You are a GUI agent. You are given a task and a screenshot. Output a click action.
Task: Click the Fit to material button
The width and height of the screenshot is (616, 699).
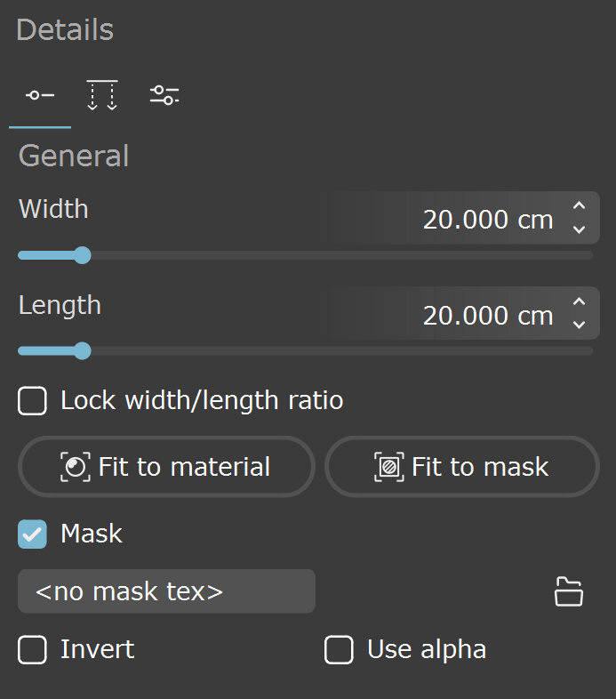[166, 467]
